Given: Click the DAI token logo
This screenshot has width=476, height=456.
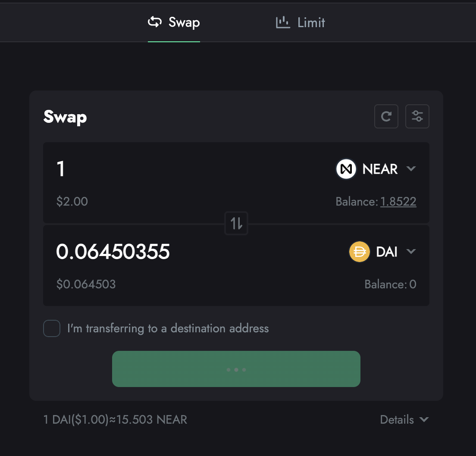Looking at the screenshot, I should [x=360, y=252].
